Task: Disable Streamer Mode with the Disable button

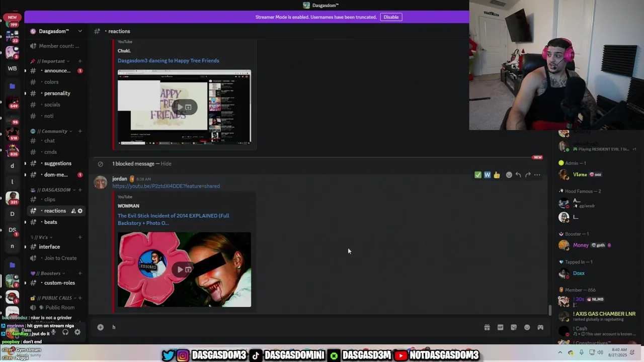Action: tap(391, 17)
